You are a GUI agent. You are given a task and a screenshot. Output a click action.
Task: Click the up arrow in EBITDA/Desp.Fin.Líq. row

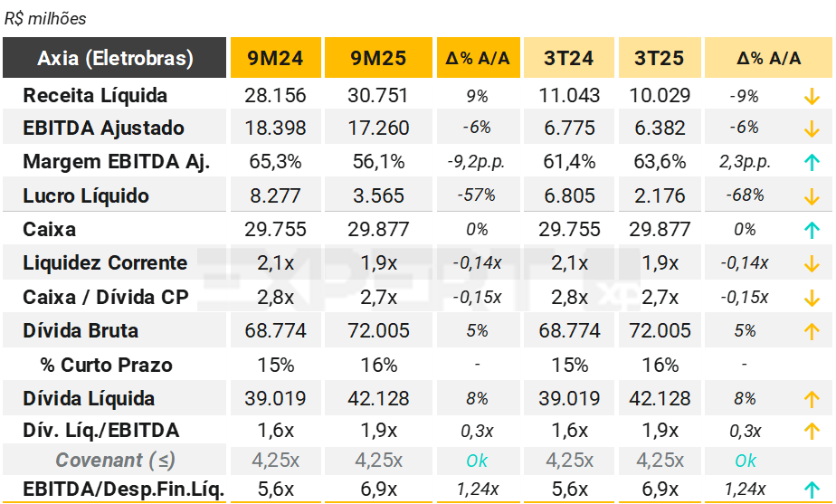pyautogui.click(x=812, y=490)
